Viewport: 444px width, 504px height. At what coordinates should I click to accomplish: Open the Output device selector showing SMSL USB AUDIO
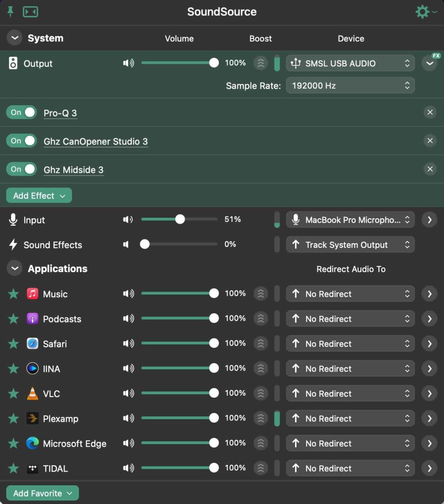[x=350, y=63]
